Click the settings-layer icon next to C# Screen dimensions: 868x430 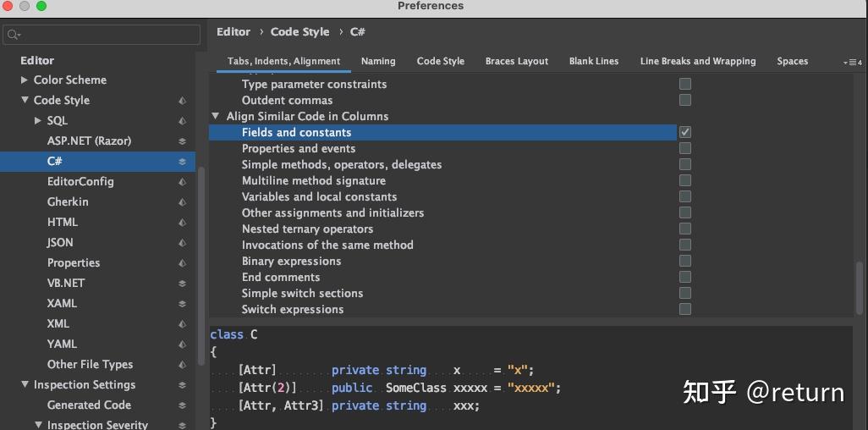click(182, 162)
